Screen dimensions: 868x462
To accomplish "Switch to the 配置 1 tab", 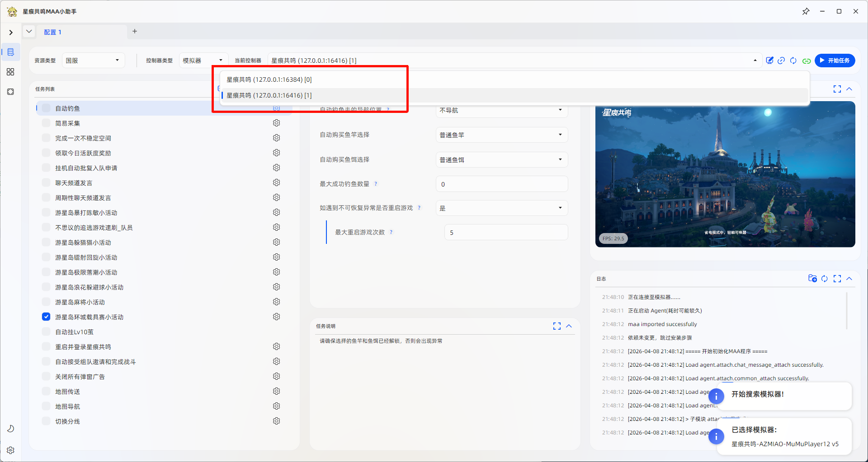I will [52, 32].
